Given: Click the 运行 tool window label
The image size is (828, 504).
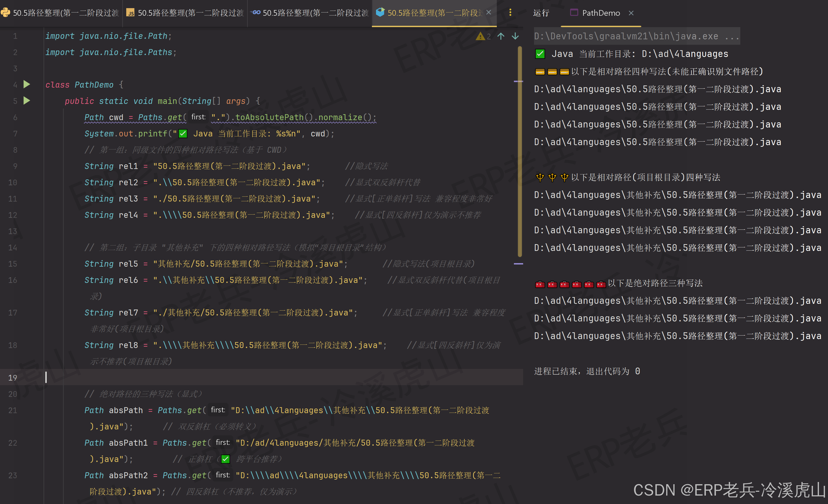Looking at the screenshot, I should 541,13.
